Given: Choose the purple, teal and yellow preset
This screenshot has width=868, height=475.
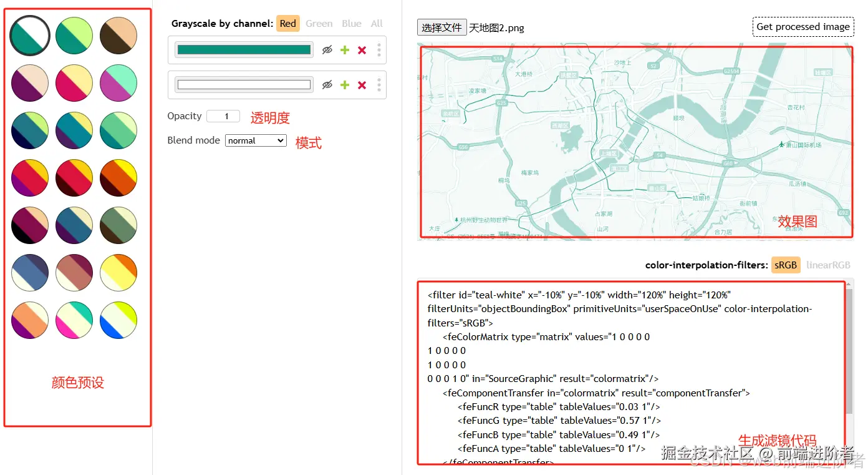Looking at the screenshot, I should coord(74,130).
